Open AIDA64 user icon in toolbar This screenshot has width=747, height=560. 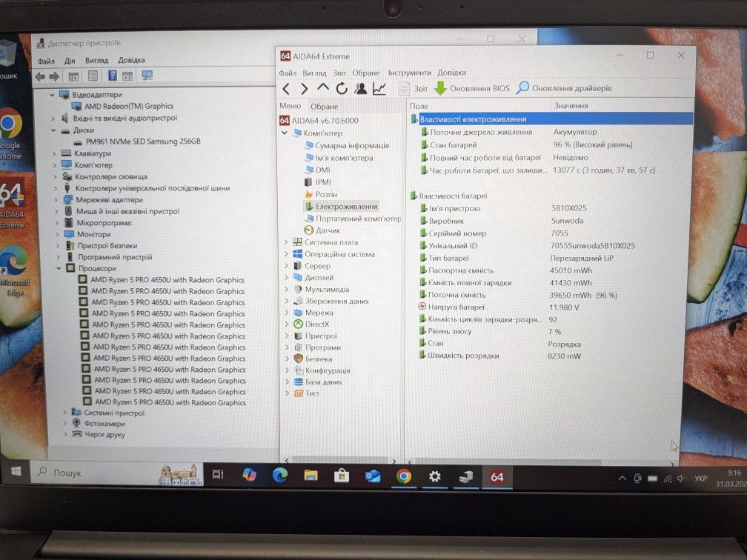pos(360,89)
